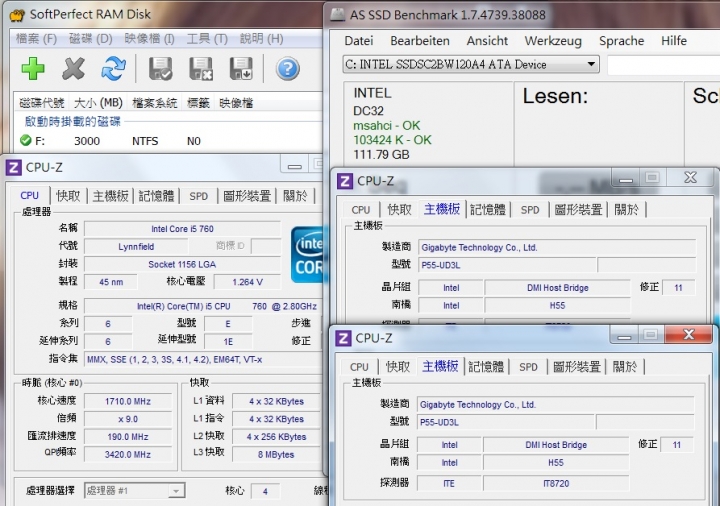The image size is (720, 506).
Task: Click the Z logo of the bottom-right CPU-Z window
Action: pyautogui.click(x=343, y=338)
